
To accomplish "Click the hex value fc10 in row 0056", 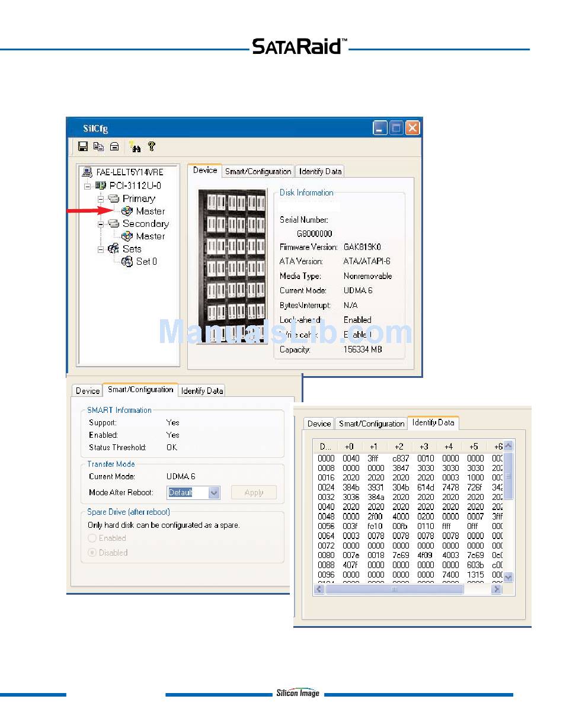I will (x=375, y=526).
